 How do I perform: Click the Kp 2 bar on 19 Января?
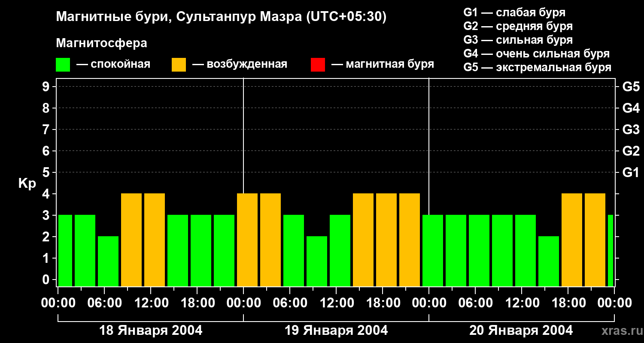pyautogui.click(x=317, y=261)
